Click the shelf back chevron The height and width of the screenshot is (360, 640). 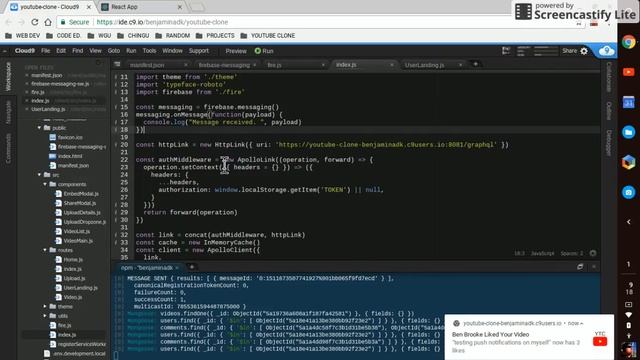coord(629,222)
